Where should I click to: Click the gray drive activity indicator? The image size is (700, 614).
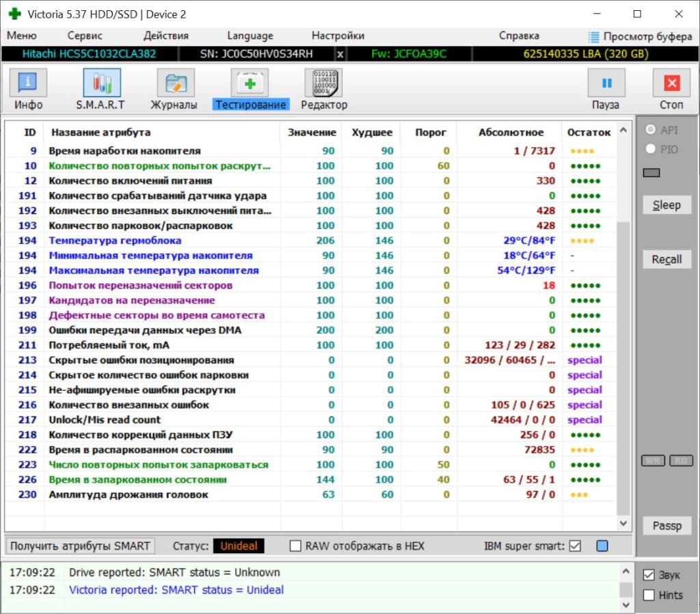[x=651, y=173]
